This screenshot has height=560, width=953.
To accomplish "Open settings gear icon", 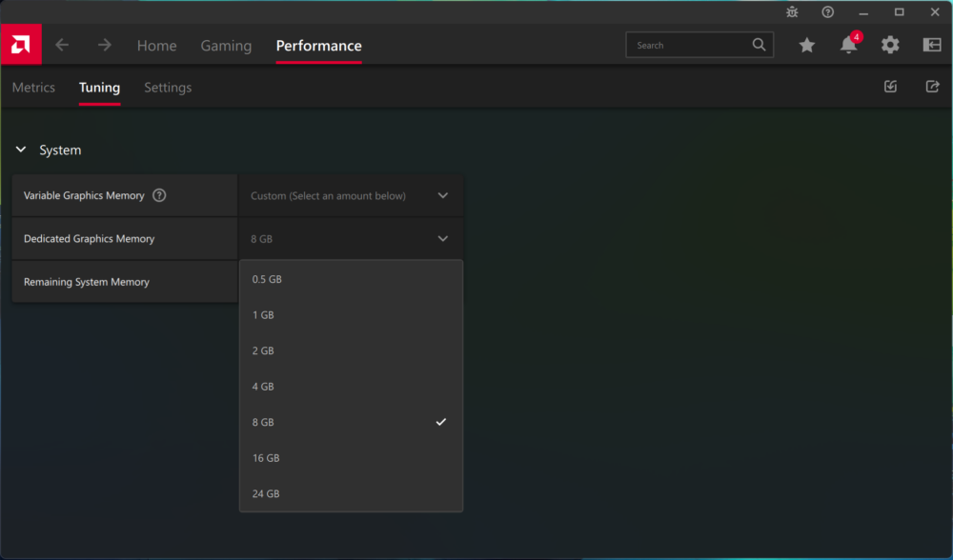I will click(890, 45).
